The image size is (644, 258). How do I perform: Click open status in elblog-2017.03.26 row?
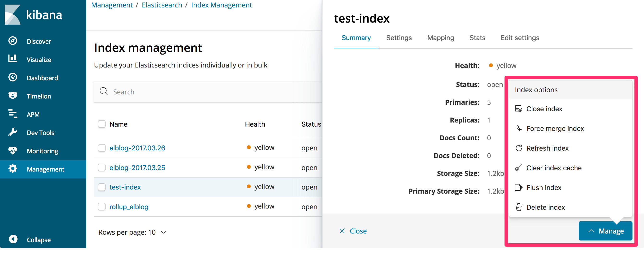[x=309, y=148]
